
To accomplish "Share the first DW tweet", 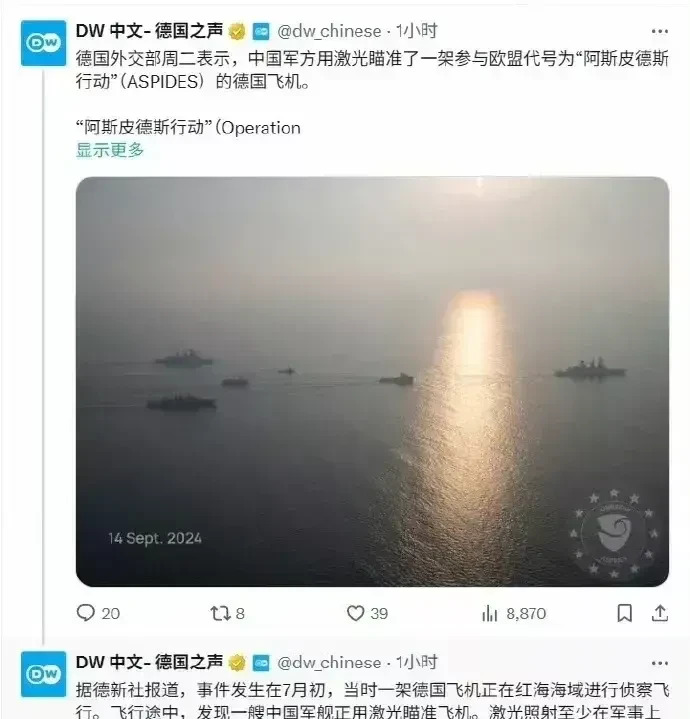I will point(660,613).
